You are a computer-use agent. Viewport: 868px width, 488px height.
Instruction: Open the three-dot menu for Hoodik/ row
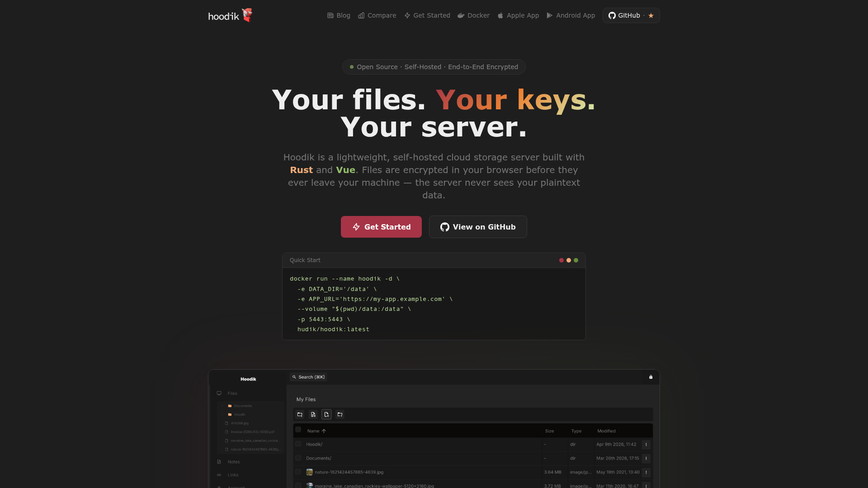pos(646,445)
